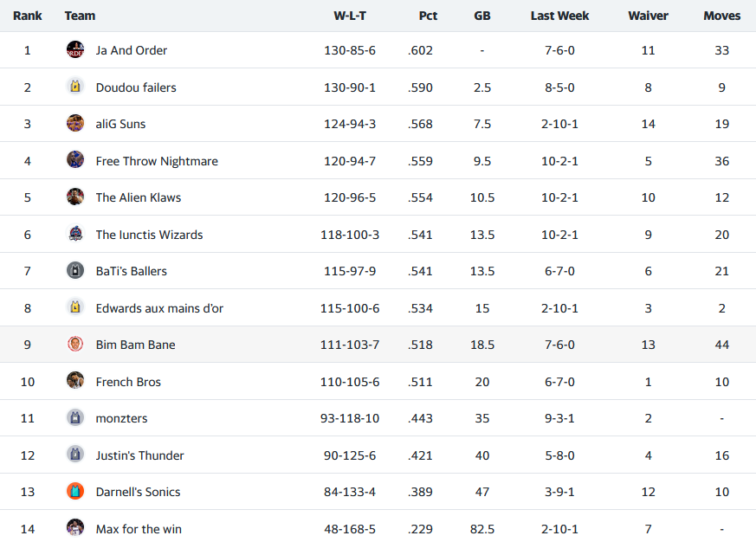Click Ja And Order's 130-85-6 record
This screenshot has height=542, width=756.
coord(350,50)
